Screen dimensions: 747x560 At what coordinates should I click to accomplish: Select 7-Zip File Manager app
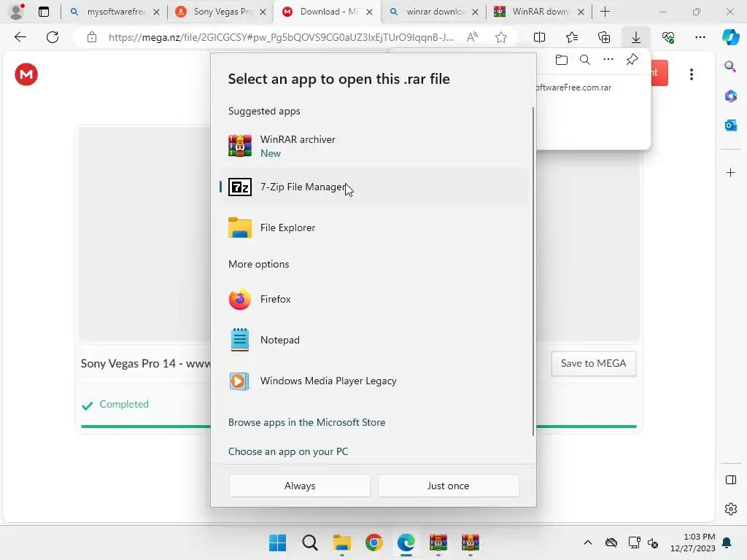coord(373,187)
